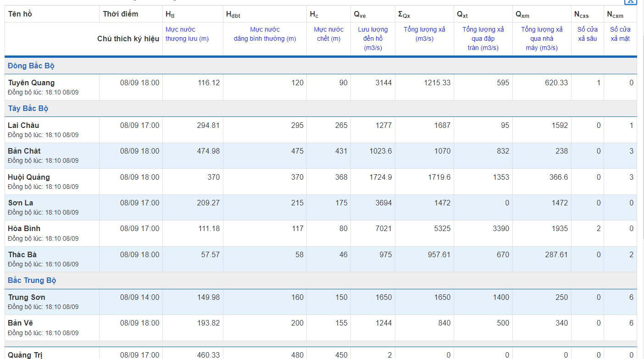
Task: Click the Tổng lượng xả qua đập tràn note
Action: [x=483, y=39]
